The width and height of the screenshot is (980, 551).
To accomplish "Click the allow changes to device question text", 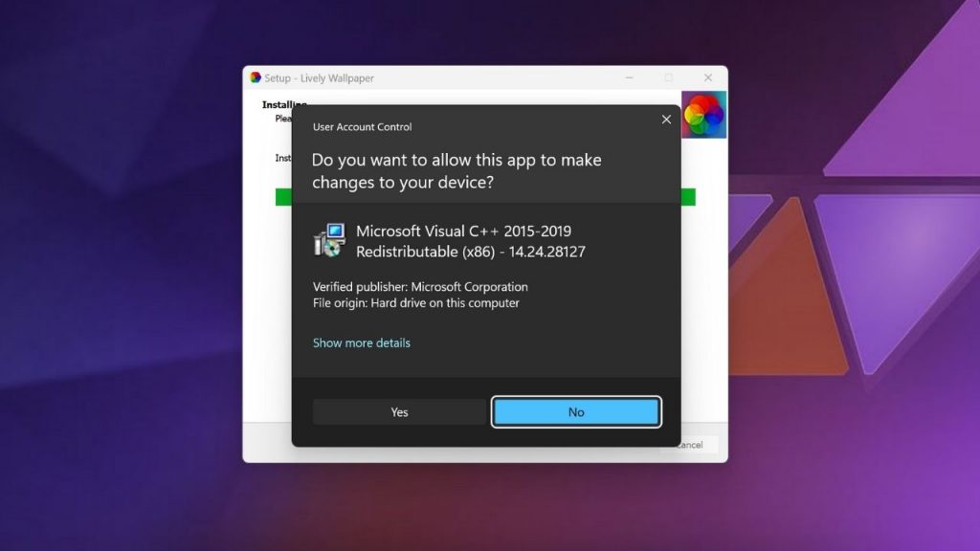I will point(457,170).
